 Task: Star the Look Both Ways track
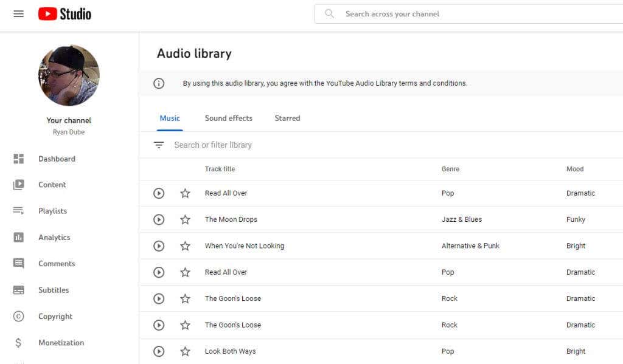click(x=185, y=351)
